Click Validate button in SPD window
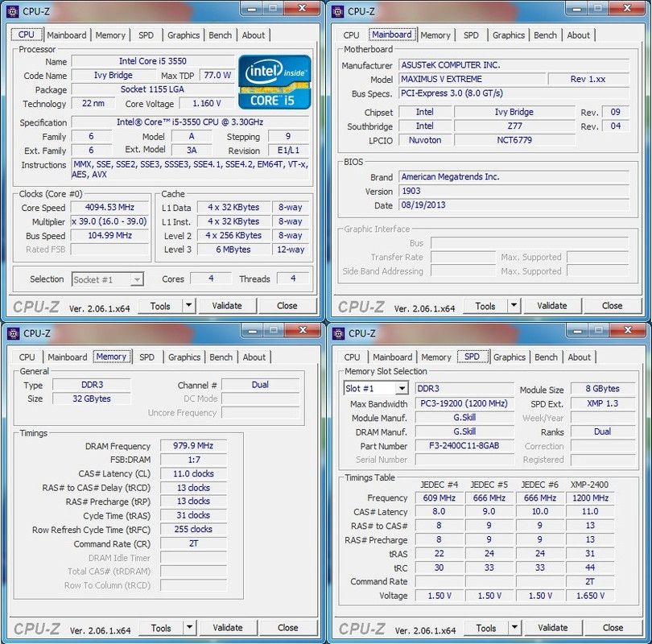 click(553, 627)
